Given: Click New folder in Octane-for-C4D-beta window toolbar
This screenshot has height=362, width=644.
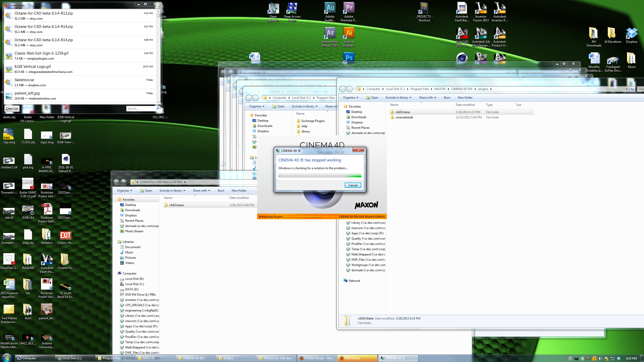Looking at the screenshot, I should 239,191.
